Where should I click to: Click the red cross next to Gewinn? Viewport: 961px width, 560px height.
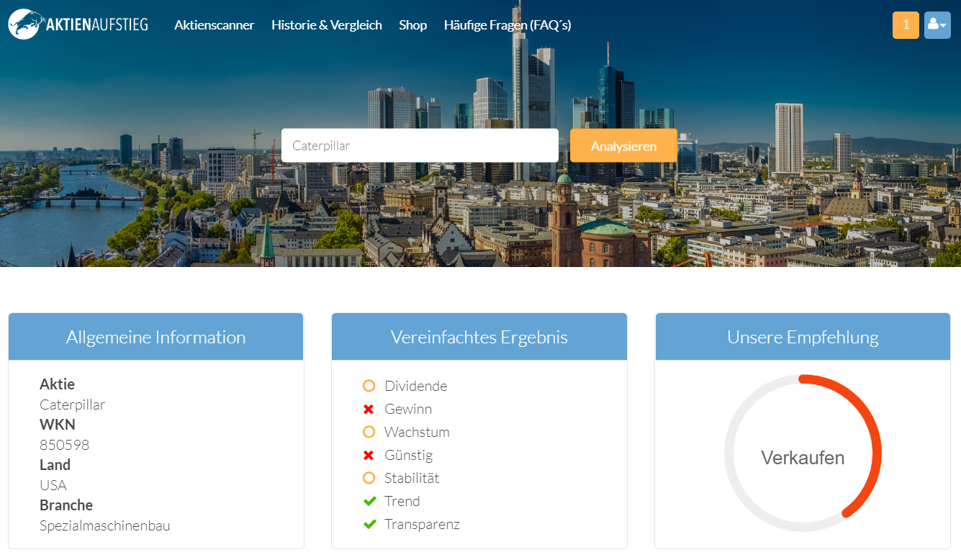[x=369, y=409]
